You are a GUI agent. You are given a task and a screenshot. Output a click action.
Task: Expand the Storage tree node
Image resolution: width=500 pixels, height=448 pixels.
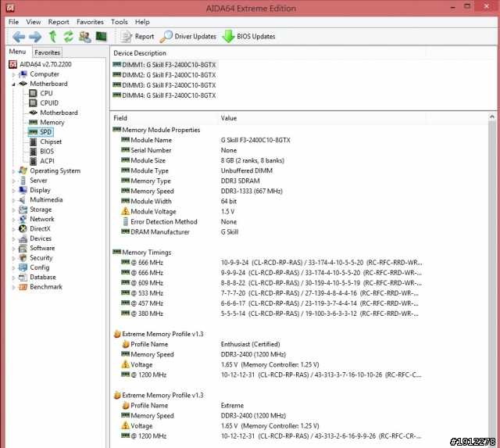click(13, 210)
